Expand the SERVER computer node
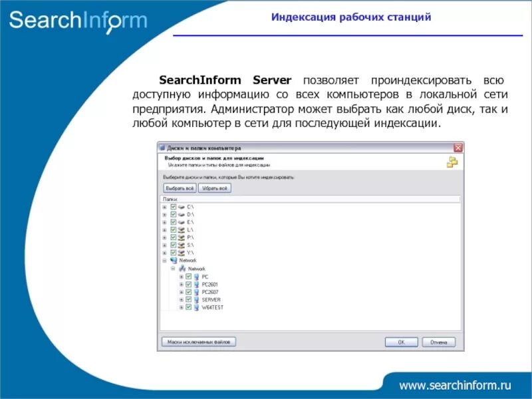The image size is (532, 399). tap(181, 300)
